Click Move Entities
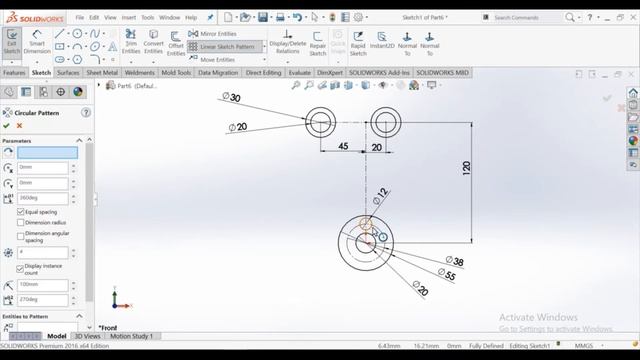 (x=212, y=60)
